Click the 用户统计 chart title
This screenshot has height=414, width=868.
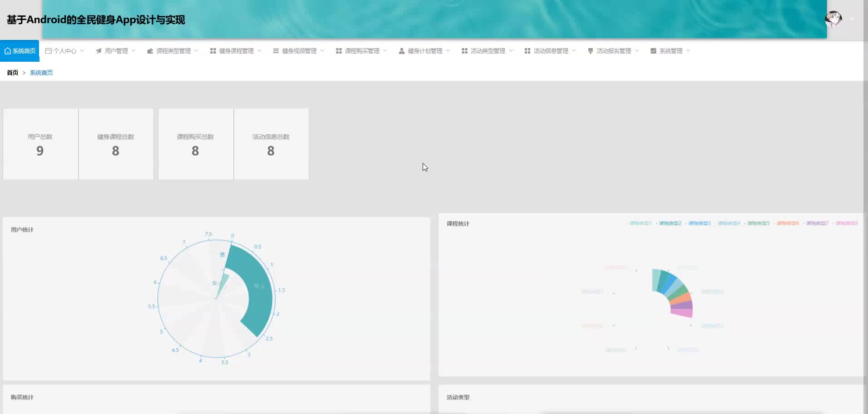(22, 230)
